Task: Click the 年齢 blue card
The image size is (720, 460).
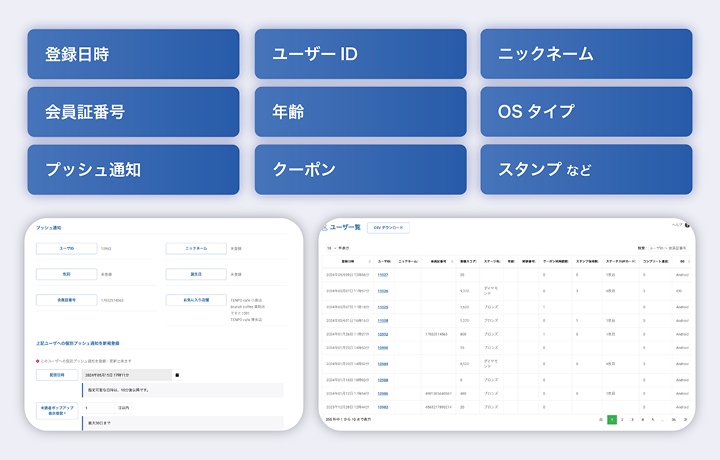Action: [360, 112]
